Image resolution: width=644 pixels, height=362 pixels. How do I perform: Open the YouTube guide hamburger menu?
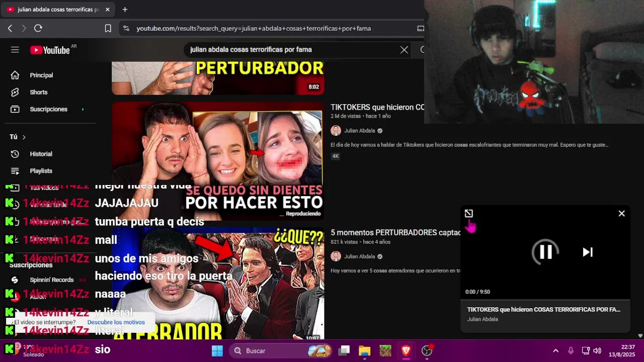pos(15,50)
